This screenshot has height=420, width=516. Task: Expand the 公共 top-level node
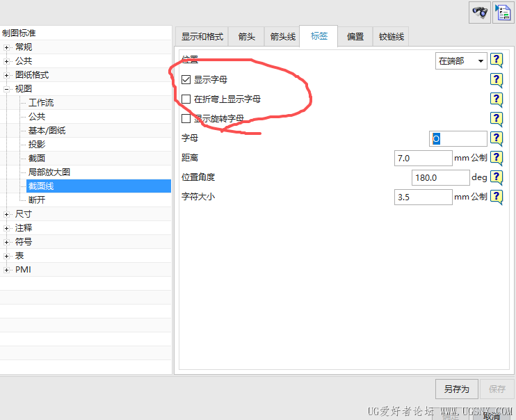pos(6,62)
